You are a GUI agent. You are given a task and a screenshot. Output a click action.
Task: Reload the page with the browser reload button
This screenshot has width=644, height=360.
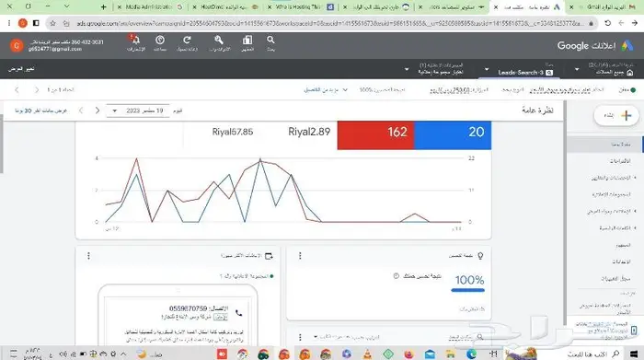(607, 23)
